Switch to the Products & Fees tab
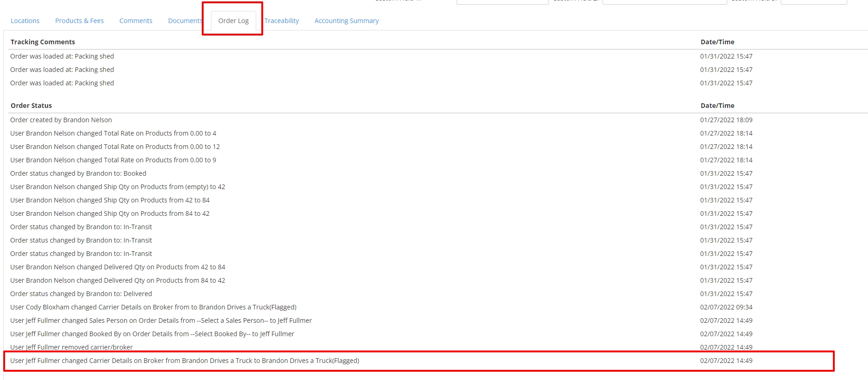Viewport: 868px width, 380px height. tap(79, 21)
